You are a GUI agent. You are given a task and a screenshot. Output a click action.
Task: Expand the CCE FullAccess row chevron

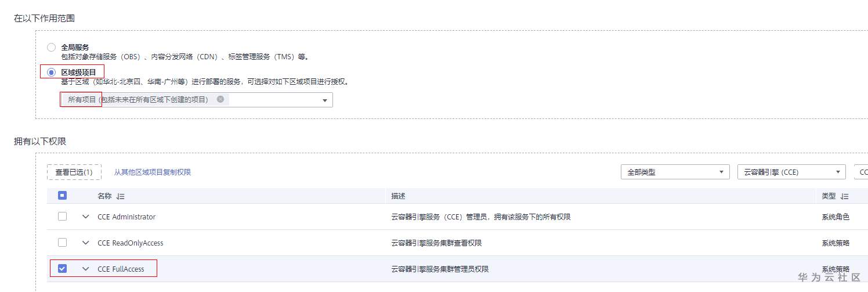86,269
